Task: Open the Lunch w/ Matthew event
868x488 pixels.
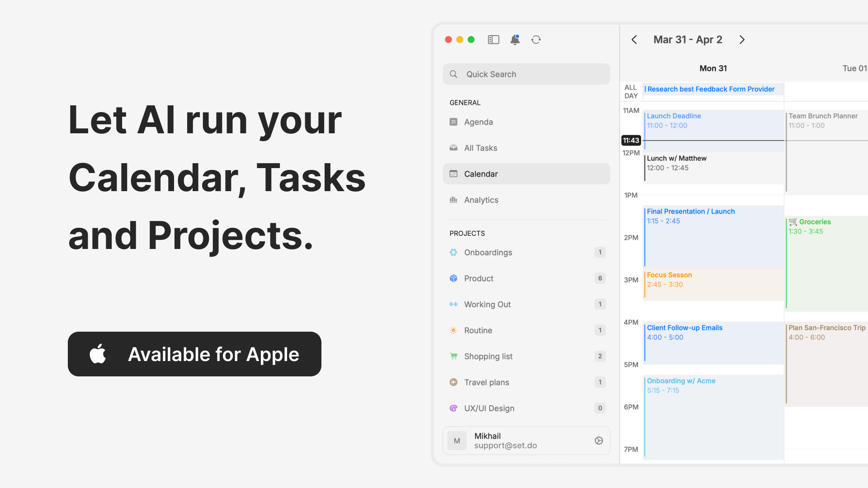Action: point(713,168)
